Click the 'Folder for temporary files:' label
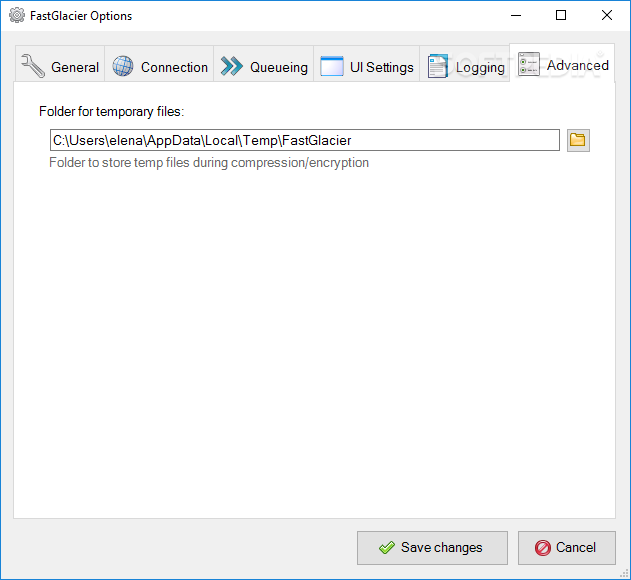The image size is (631, 580). 111,111
